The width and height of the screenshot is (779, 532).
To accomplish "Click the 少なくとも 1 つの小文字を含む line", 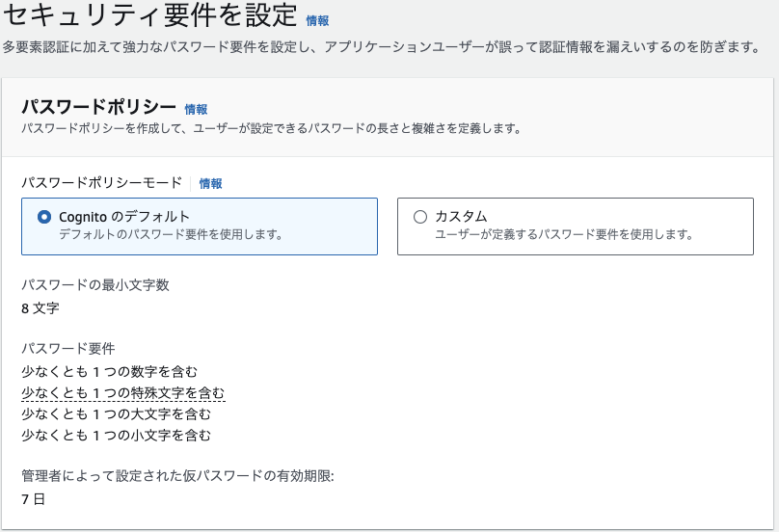I will 117,435.
